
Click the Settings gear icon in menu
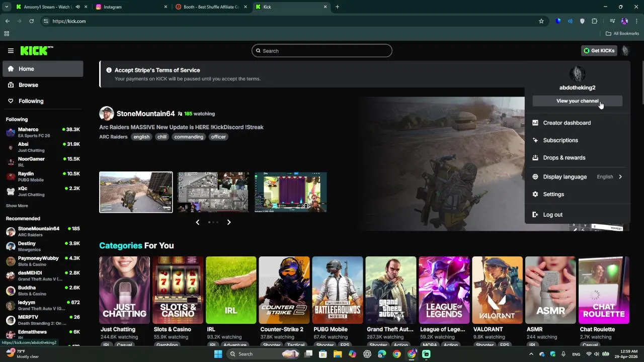535,194
